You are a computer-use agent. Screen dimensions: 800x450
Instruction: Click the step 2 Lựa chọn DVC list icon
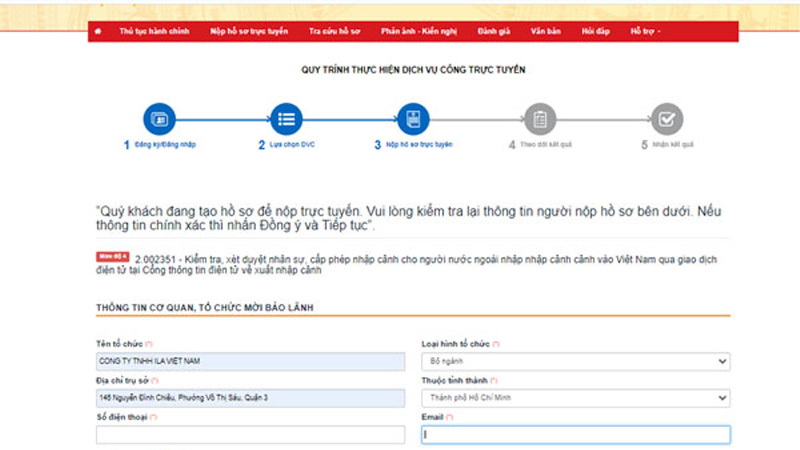pyautogui.click(x=286, y=119)
